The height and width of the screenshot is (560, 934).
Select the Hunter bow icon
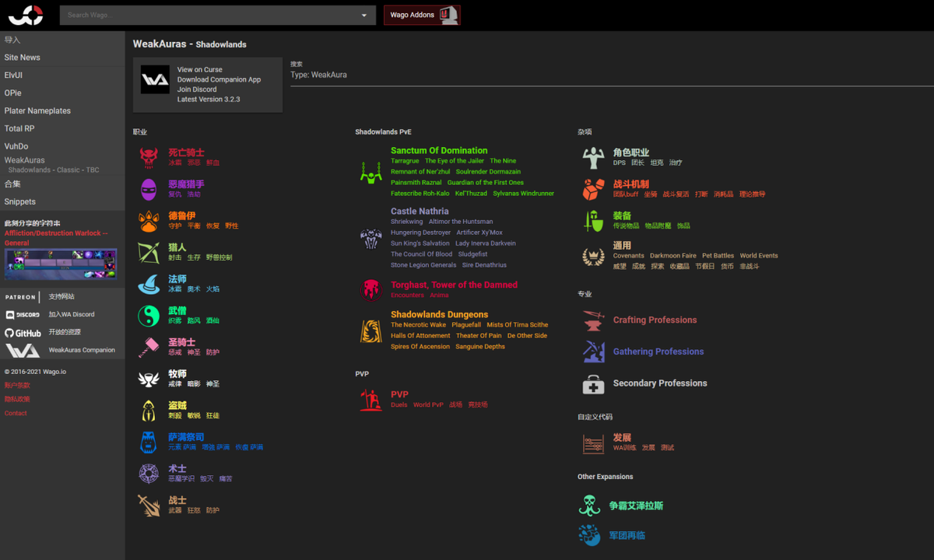[x=149, y=253]
